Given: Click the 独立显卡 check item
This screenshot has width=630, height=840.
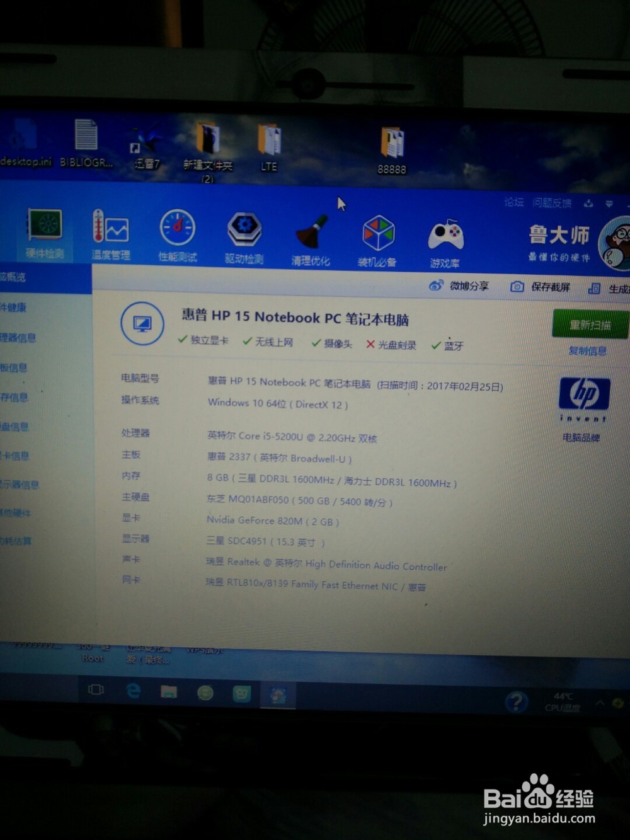Looking at the screenshot, I should [203, 340].
